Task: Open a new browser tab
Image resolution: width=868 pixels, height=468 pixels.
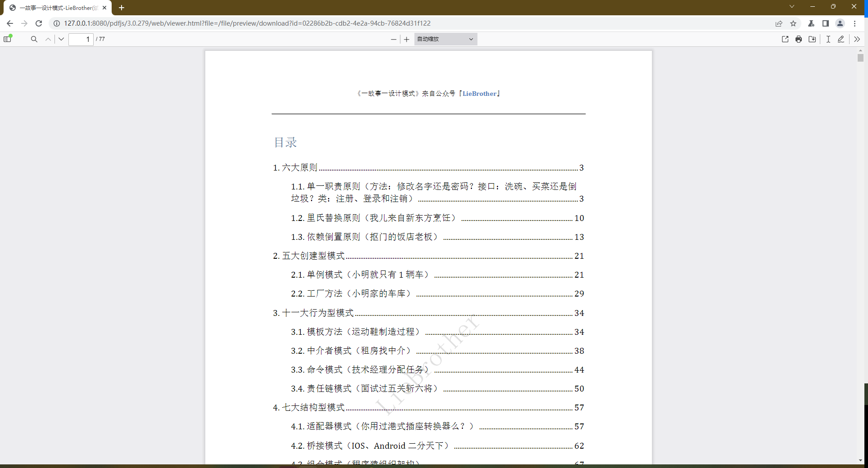Action: pyautogui.click(x=122, y=8)
